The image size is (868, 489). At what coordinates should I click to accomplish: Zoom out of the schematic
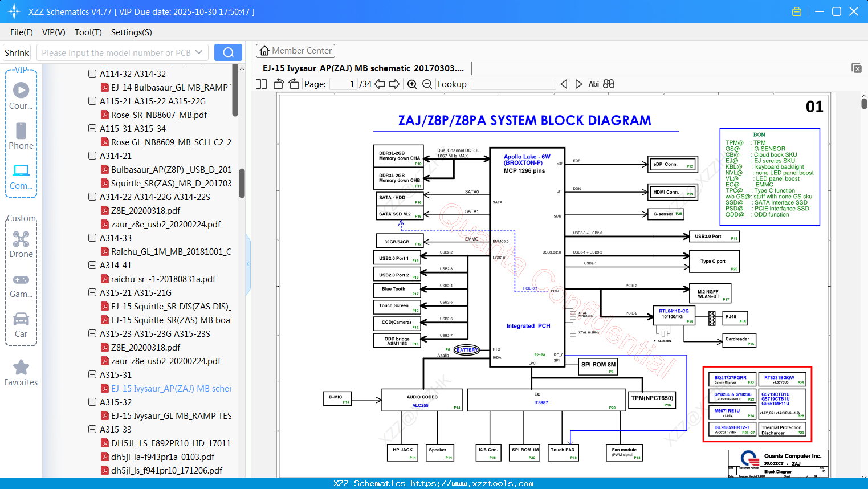tap(427, 84)
